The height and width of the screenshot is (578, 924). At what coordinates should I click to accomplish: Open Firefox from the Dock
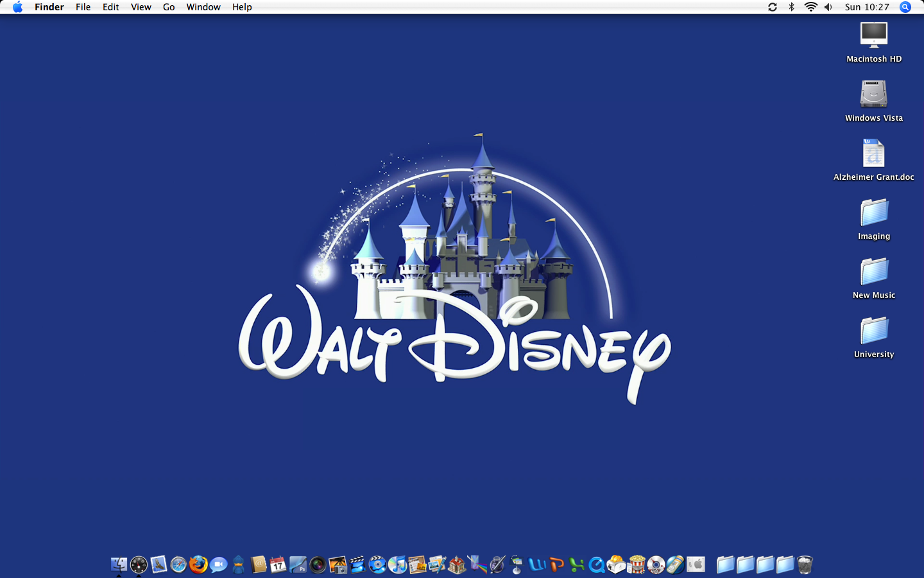[x=198, y=565]
